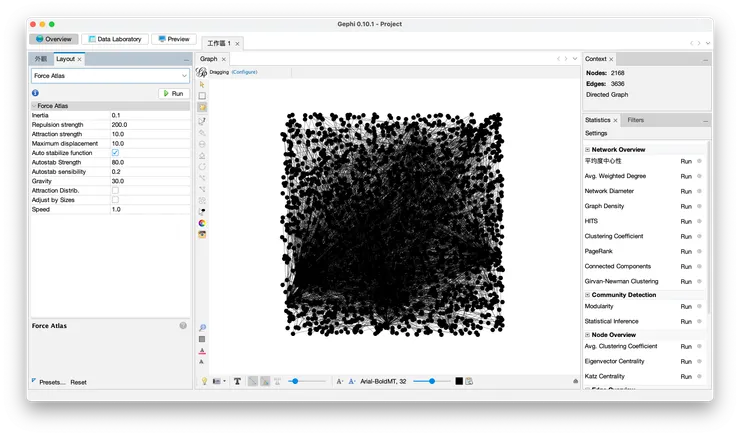Collapse the Force Atlas properties section
The width and height of the screenshot is (740, 436).
[x=34, y=106]
